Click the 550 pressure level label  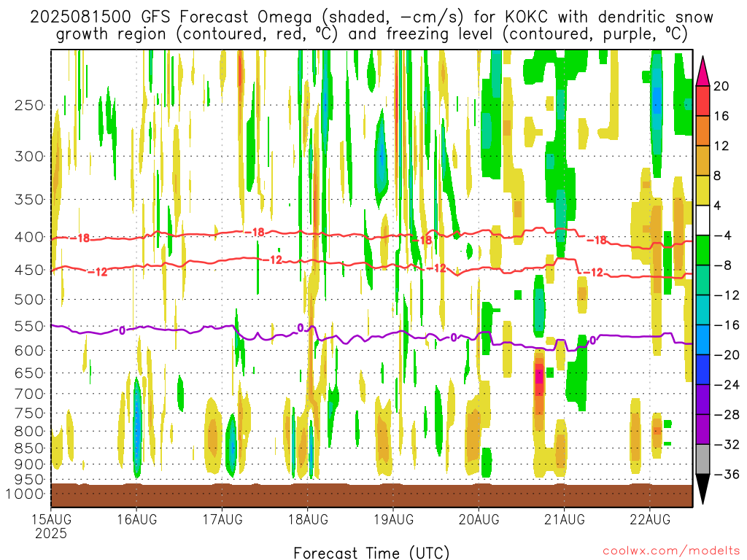point(29,326)
